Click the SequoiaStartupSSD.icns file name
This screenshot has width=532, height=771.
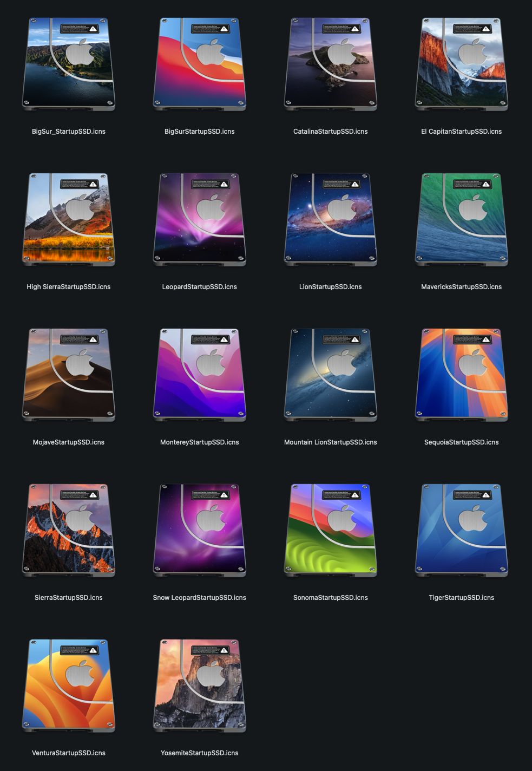(x=462, y=442)
